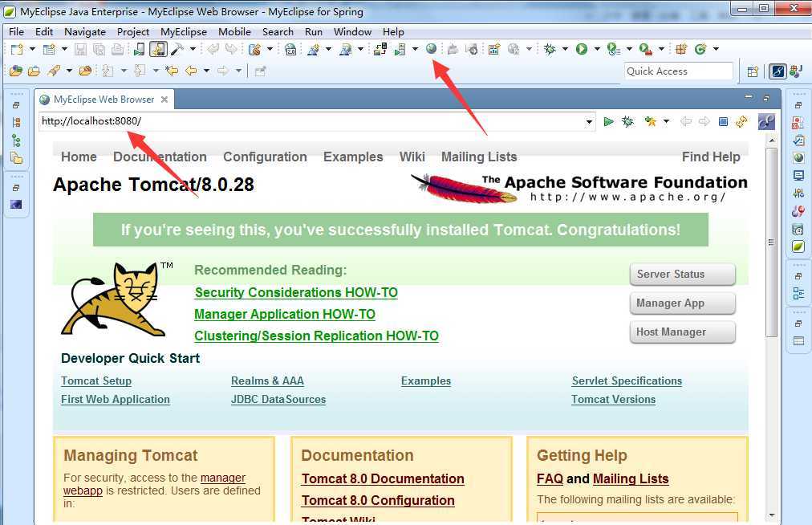
Task: Open the Navigate menu
Action: coord(85,31)
